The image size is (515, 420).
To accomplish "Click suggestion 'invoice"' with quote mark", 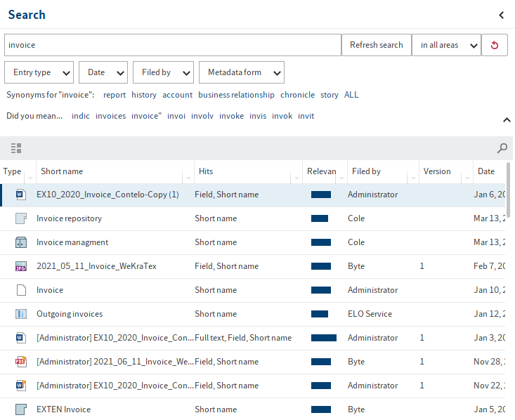I will (x=146, y=116).
